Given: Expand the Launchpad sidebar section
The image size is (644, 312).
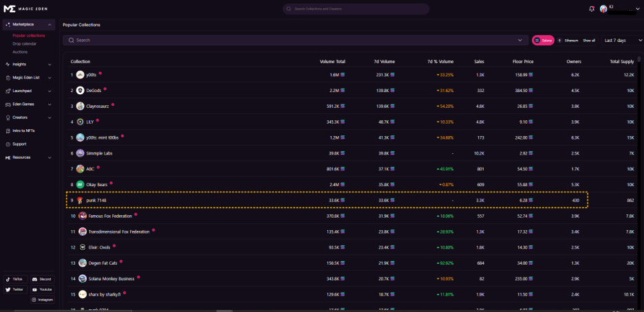Looking at the screenshot, I should click(x=50, y=91).
